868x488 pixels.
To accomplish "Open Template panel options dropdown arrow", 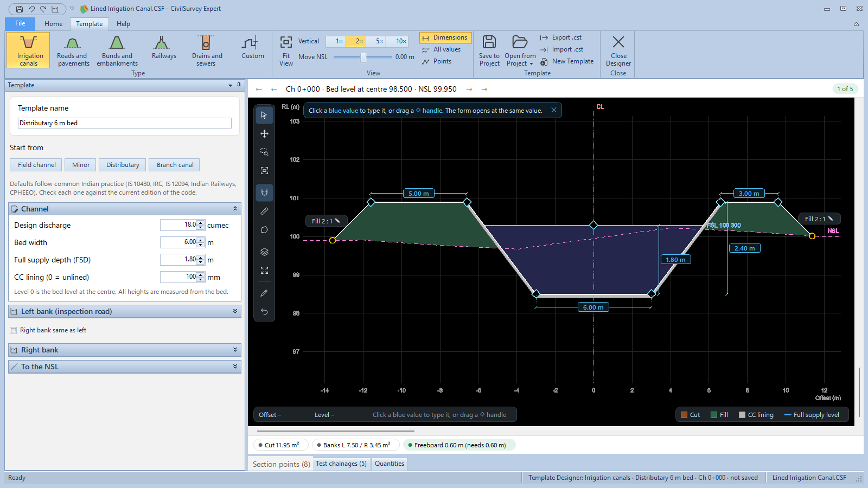I will 230,85.
